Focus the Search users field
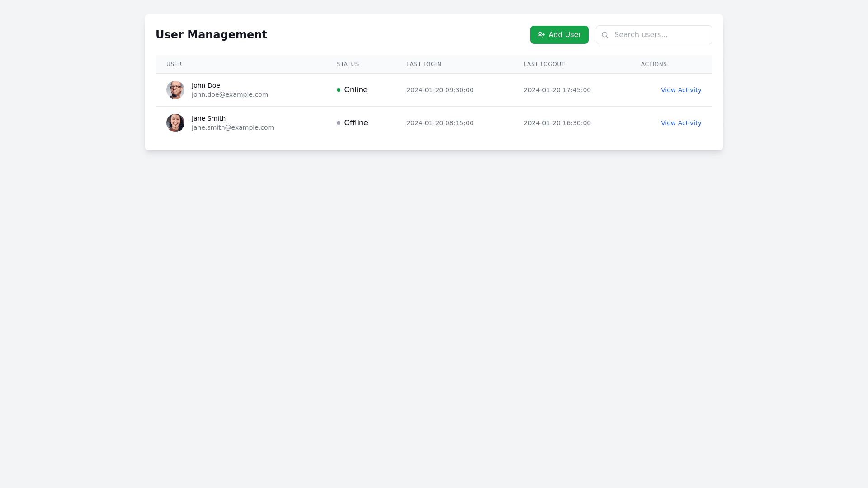 (x=660, y=35)
